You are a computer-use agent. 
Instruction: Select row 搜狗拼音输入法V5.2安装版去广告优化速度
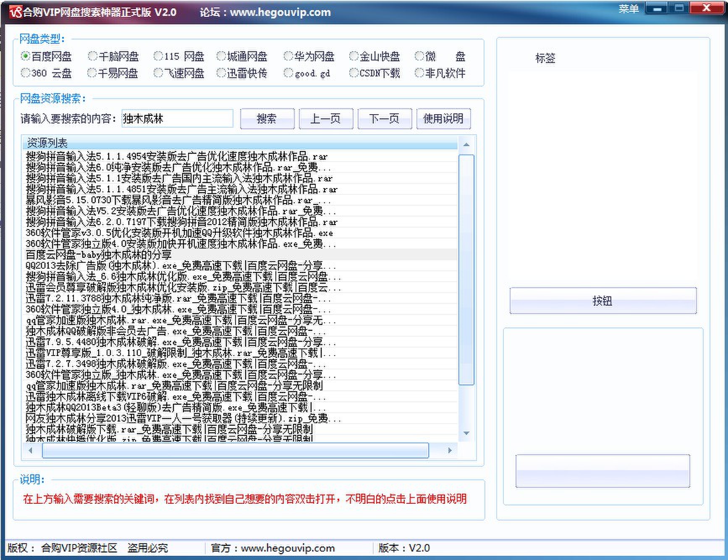point(240,211)
